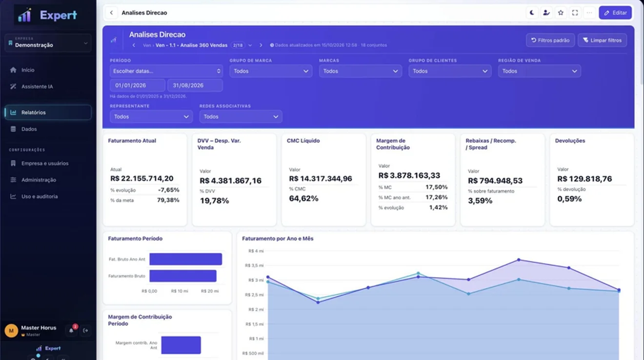Image resolution: width=644 pixels, height=360 pixels.
Task: Click the chart icon beside Analises Direcao header
Action: click(114, 40)
